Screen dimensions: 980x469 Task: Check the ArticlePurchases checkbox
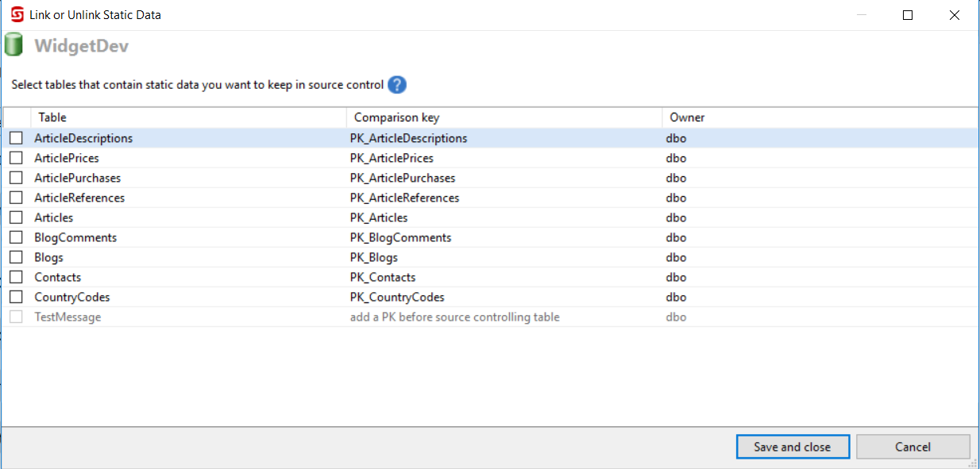click(16, 178)
